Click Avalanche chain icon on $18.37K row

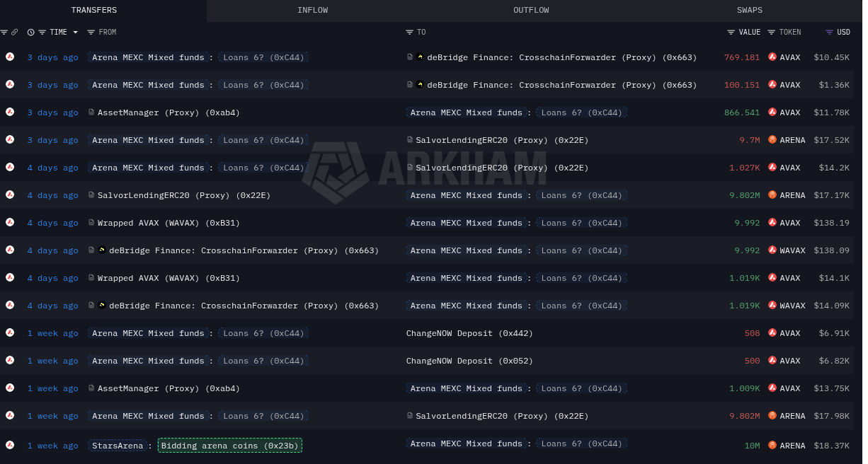pyautogui.click(x=10, y=445)
